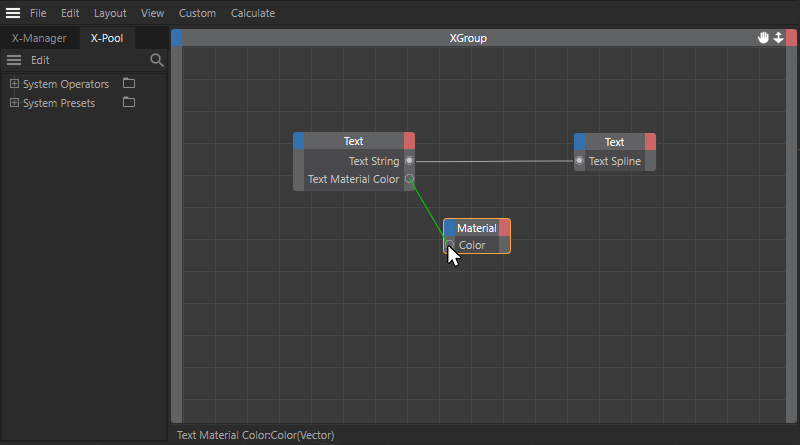Open the main hamburger menu icon
Viewport: 800px width, 445px height.
pyautogui.click(x=13, y=13)
